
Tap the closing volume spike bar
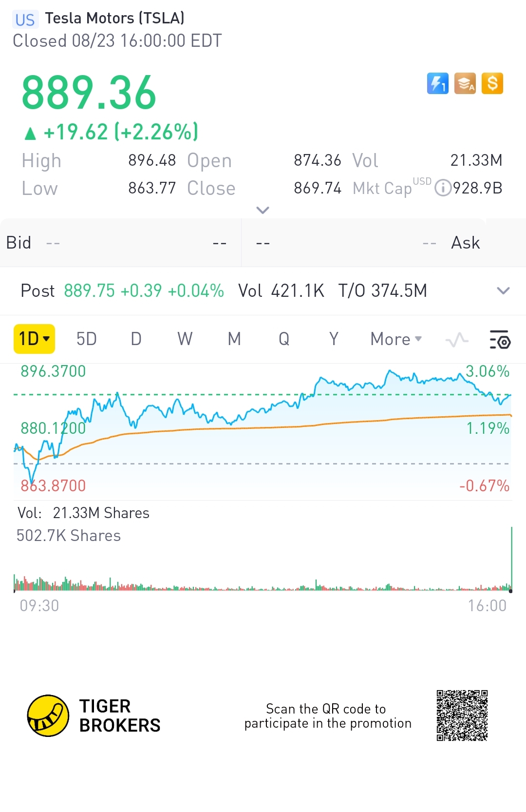click(x=511, y=558)
